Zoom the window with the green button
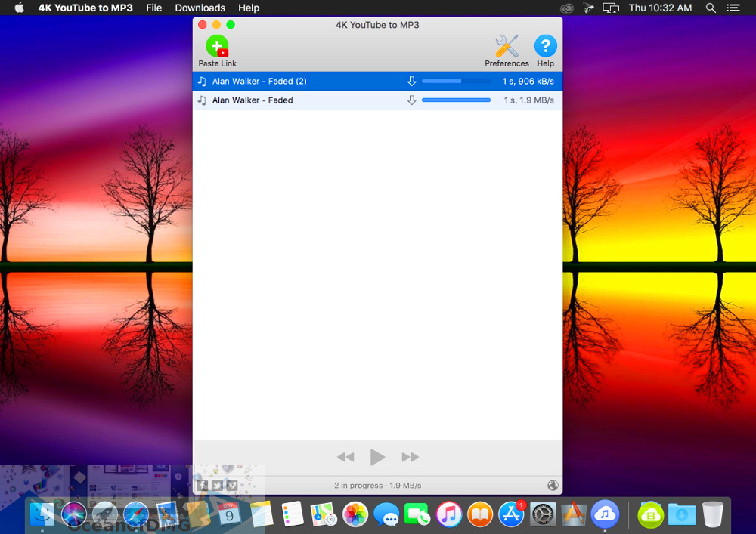 (231, 25)
